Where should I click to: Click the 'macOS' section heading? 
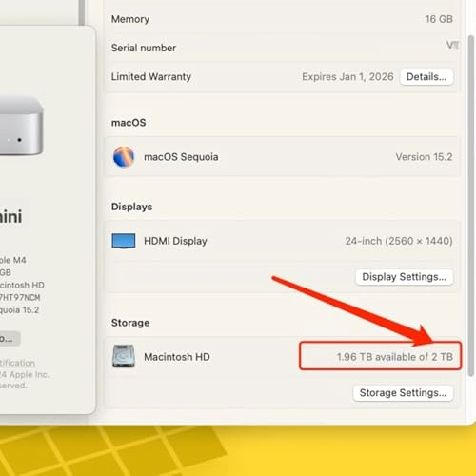129,123
